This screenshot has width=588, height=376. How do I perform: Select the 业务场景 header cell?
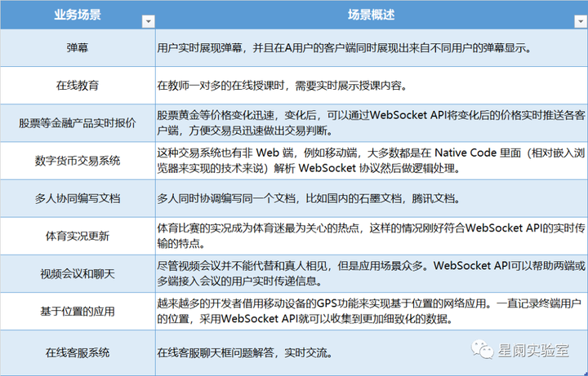(78, 14)
